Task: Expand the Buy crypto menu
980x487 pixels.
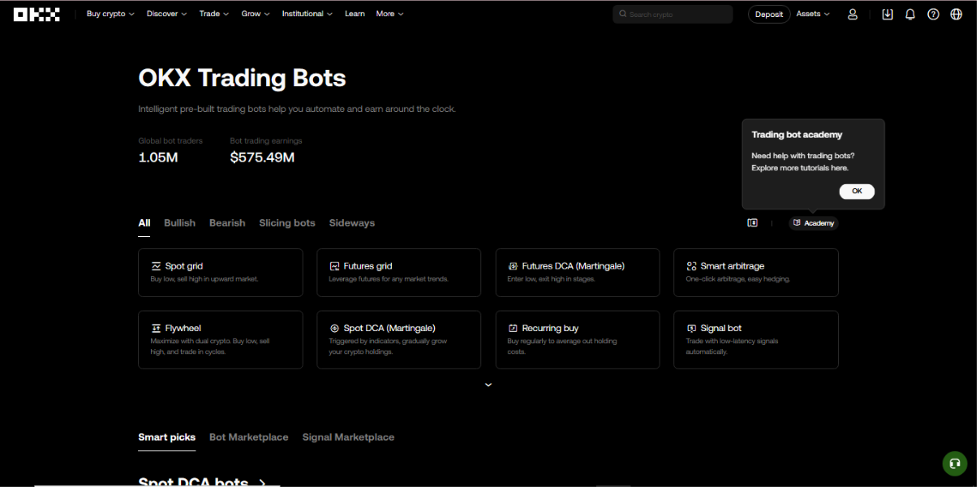Action: 110,14
